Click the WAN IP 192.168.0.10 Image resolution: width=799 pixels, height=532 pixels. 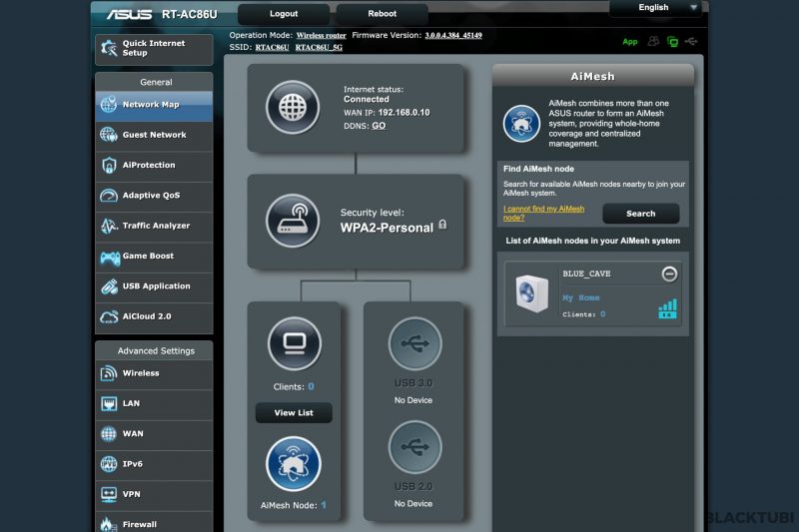404,113
